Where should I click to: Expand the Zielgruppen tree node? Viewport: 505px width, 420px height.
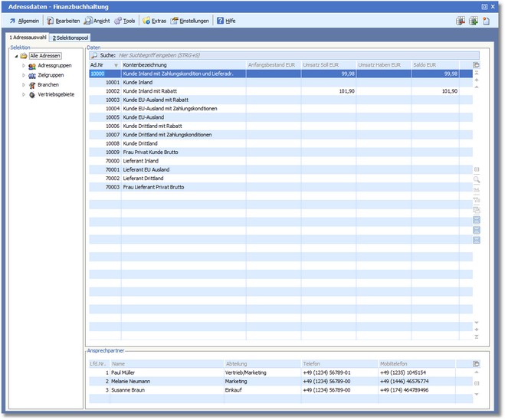tap(23, 75)
